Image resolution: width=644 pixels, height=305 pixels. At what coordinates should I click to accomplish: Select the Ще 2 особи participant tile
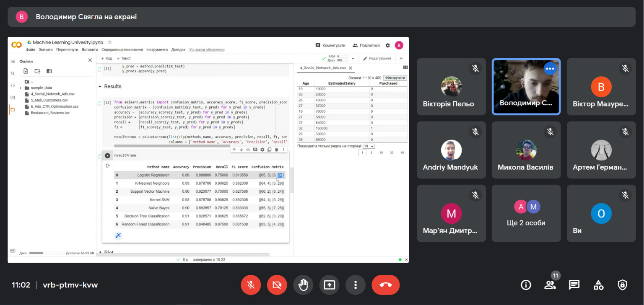tap(526, 213)
